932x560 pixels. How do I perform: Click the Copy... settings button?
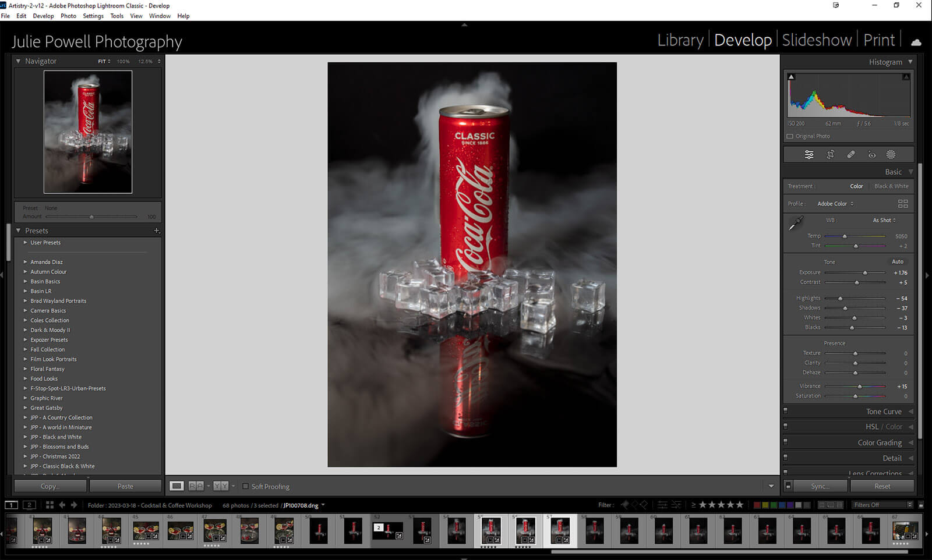[x=50, y=486]
